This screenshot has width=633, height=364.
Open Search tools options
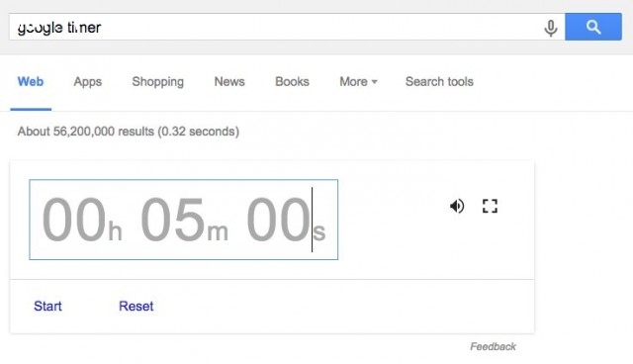439,81
